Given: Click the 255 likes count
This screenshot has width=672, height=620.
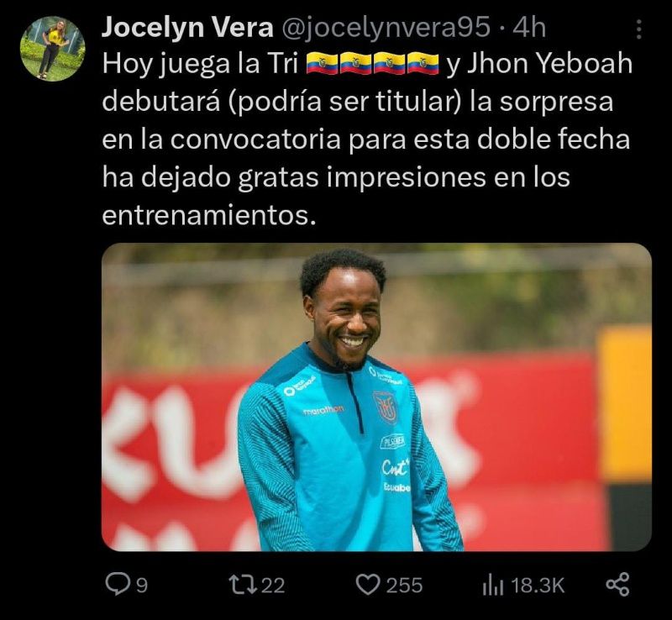Looking at the screenshot, I should tap(404, 586).
